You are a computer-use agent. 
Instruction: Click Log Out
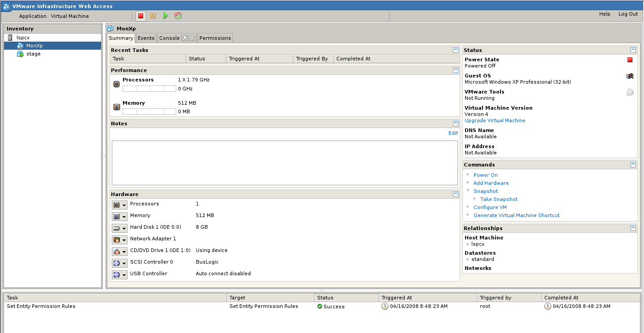(628, 14)
